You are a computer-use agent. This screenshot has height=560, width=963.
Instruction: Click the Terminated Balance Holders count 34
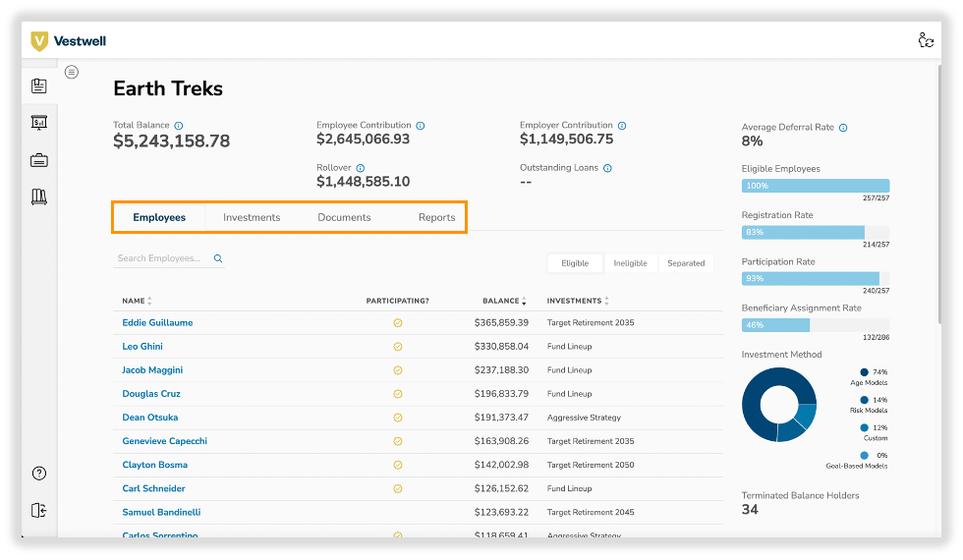point(750,510)
